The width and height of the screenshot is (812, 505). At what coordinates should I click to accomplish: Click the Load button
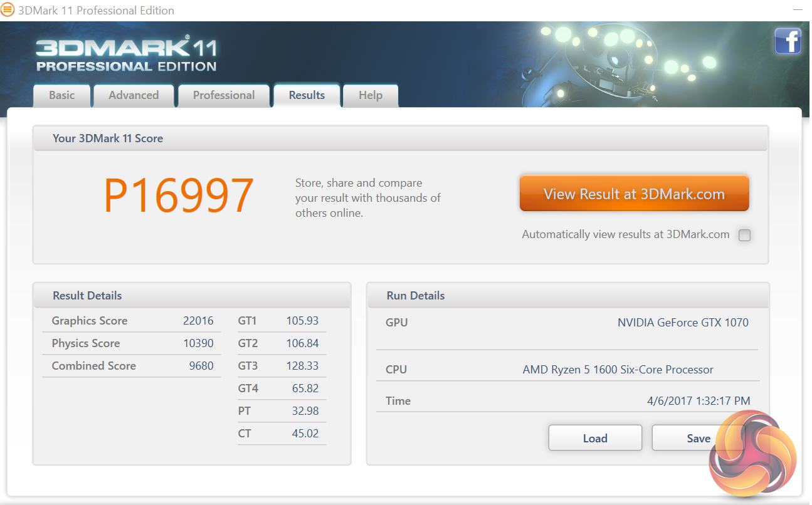click(595, 438)
